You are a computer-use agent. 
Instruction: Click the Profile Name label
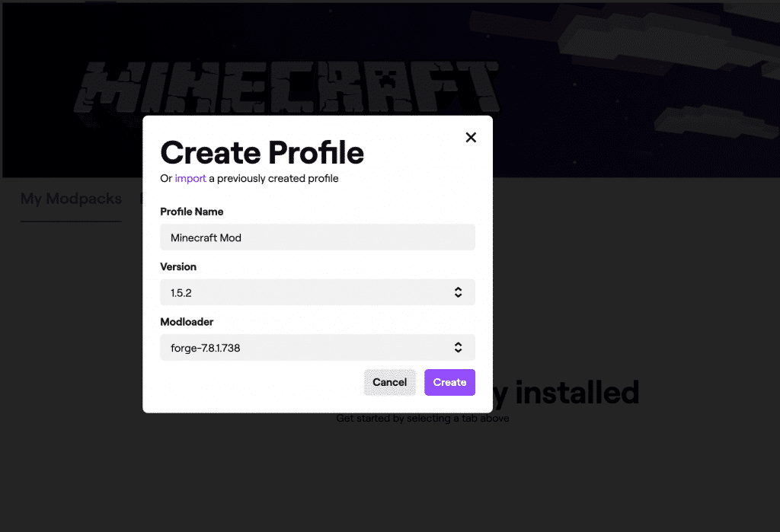pyautogui.click(x=192, y=212)
